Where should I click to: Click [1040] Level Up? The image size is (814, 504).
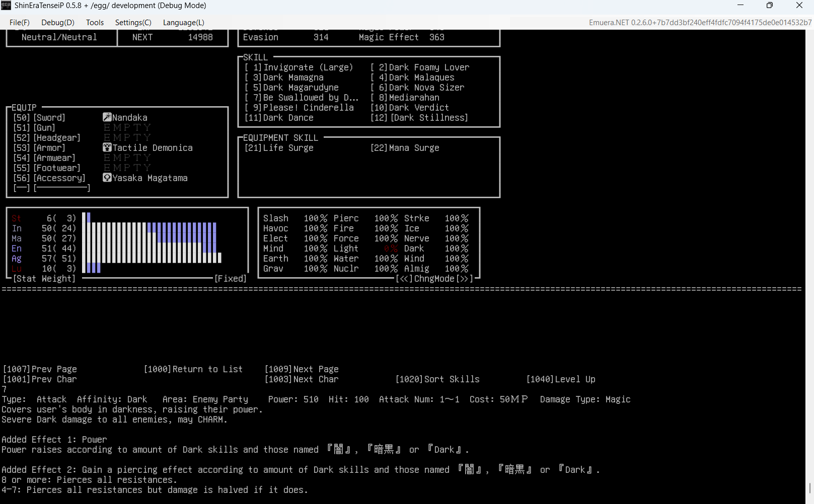[x=561, y=379]
